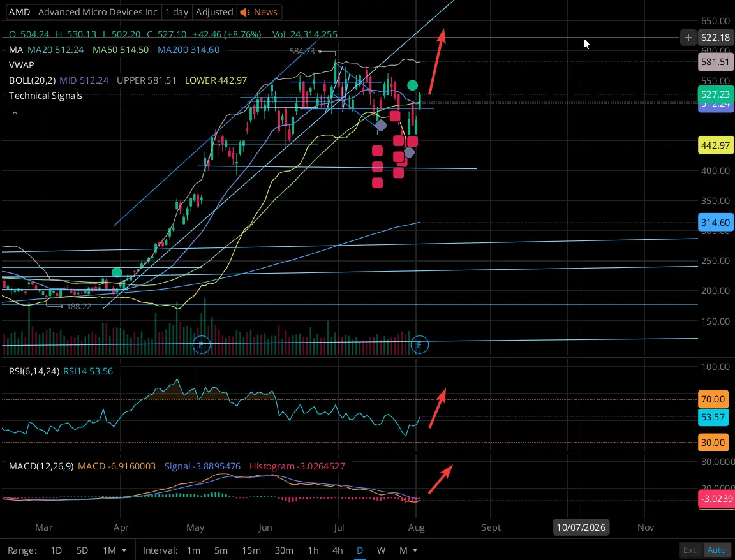The image size is (735, 560).
Task: Click the VWAP indicator label
Action: pos(21,64)
